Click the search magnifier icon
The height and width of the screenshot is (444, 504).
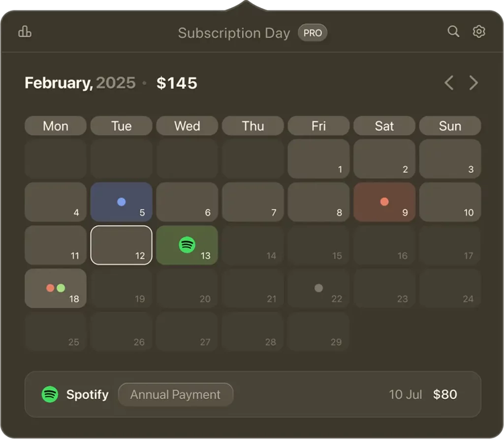(x=453, y=31)
